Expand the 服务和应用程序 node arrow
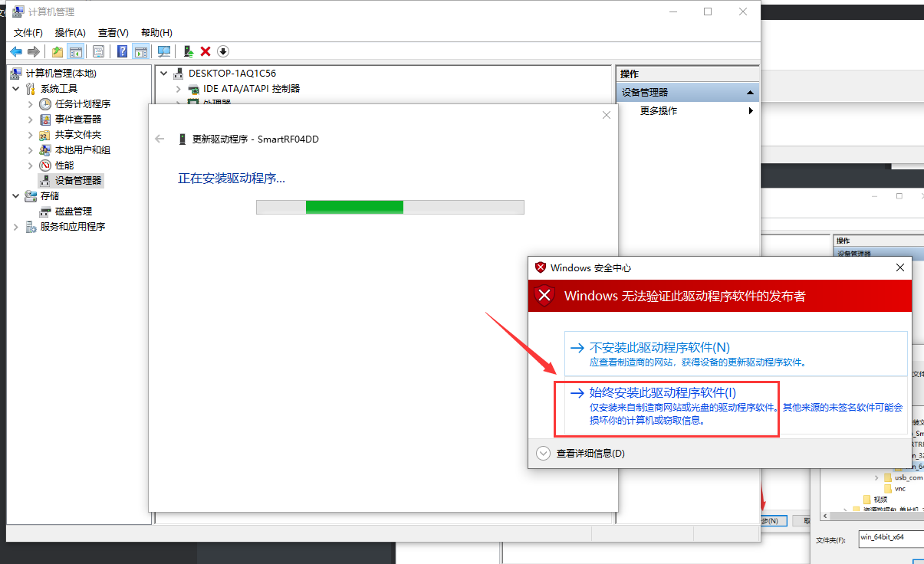 [x=16, y=227]
